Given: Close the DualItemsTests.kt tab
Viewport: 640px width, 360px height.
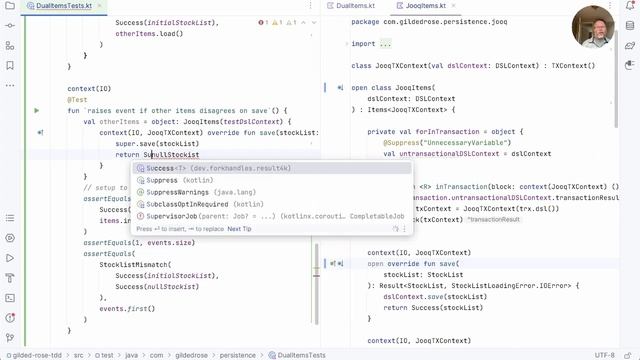Looking at the screenshot, I should pos(99,6).
